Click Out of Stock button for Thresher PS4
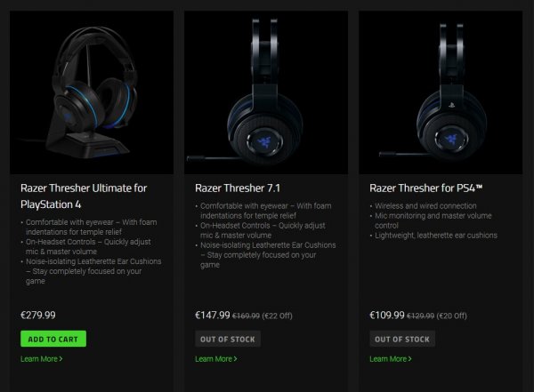Image resolution: width=534 pixels, height=392 pixels. click(402, 339)
